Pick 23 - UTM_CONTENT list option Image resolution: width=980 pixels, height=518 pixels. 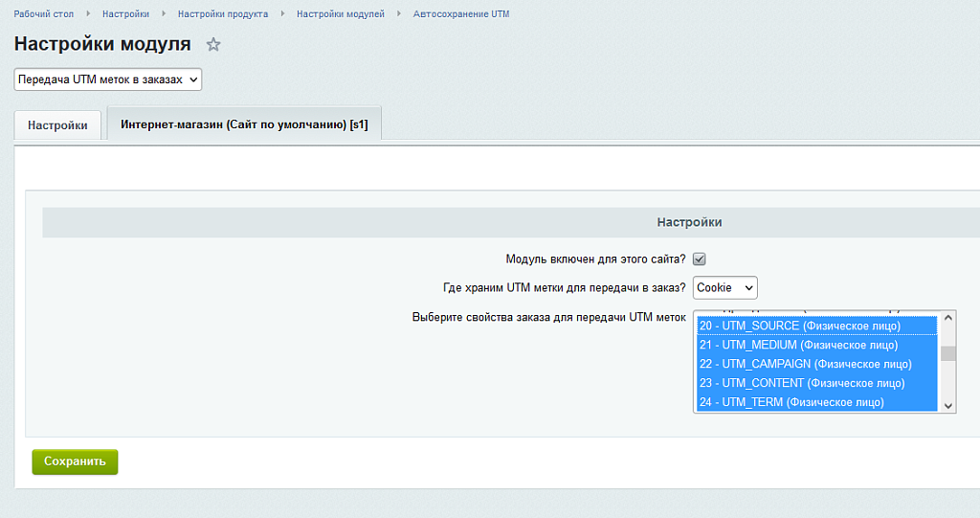802,383
